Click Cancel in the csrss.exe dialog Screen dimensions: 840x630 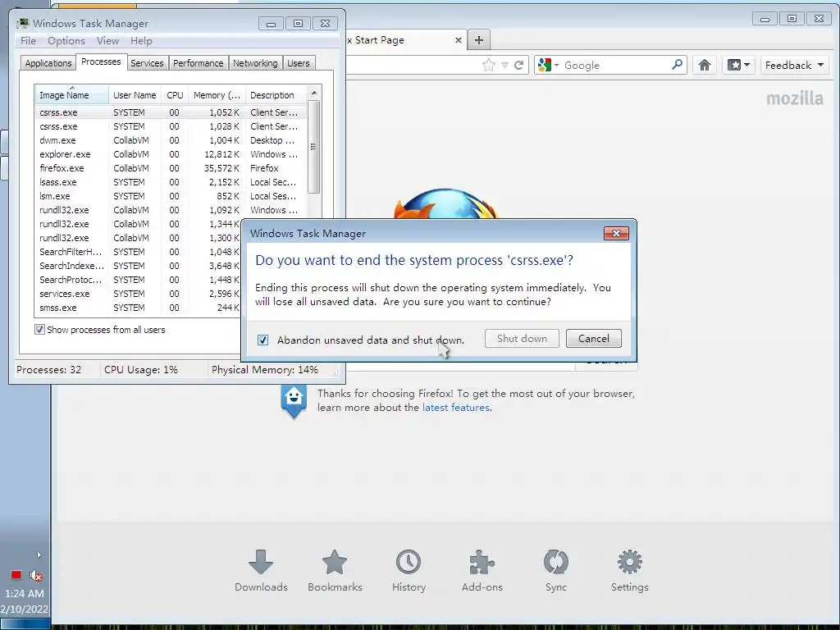(x=594, y=339)
